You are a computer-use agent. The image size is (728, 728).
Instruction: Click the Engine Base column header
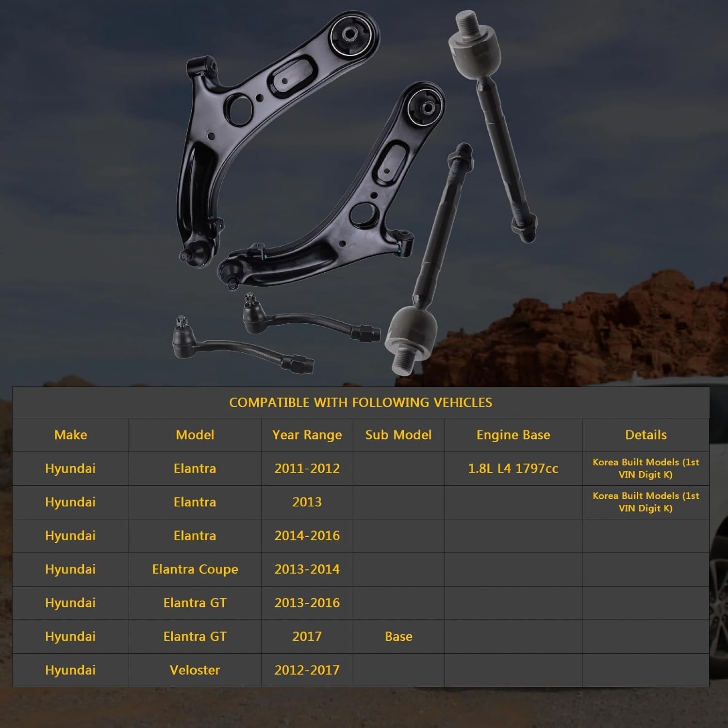(513, 435)
